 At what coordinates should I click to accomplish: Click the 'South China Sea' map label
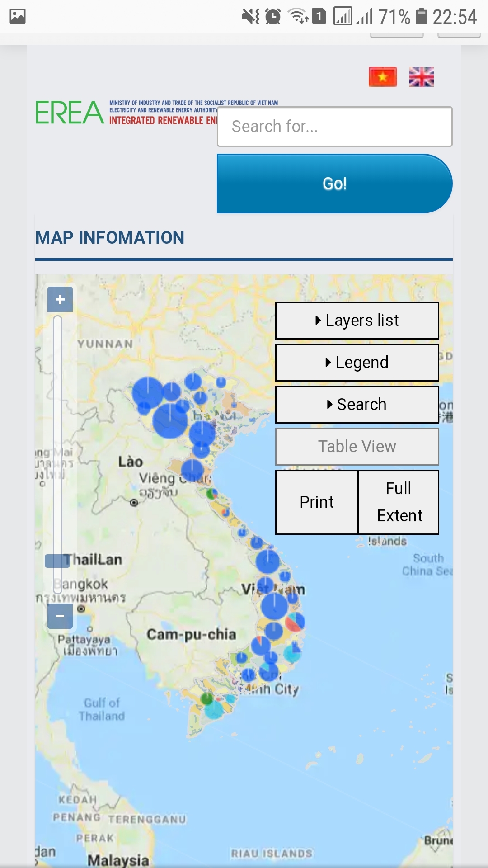[427, 565]
